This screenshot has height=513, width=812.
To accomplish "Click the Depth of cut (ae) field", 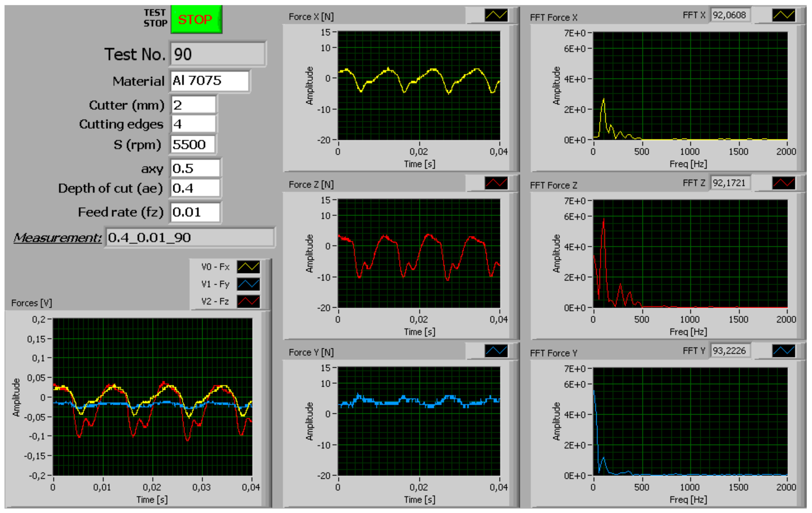I will pos(195,188).
